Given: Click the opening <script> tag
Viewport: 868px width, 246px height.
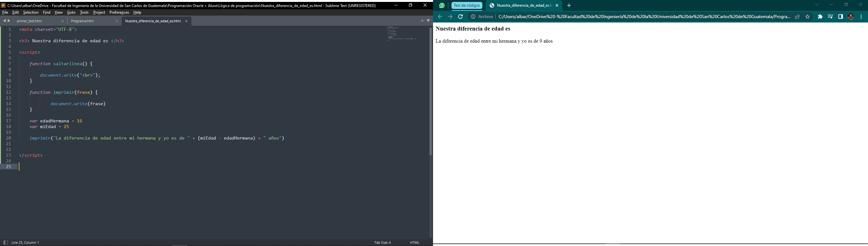Looking at the screenshot, I should 30,52.
